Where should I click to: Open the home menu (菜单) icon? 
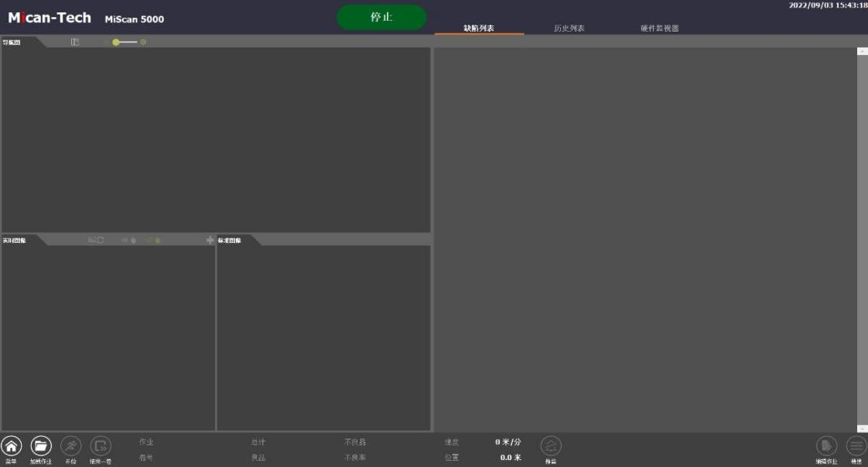pos(12,445)
